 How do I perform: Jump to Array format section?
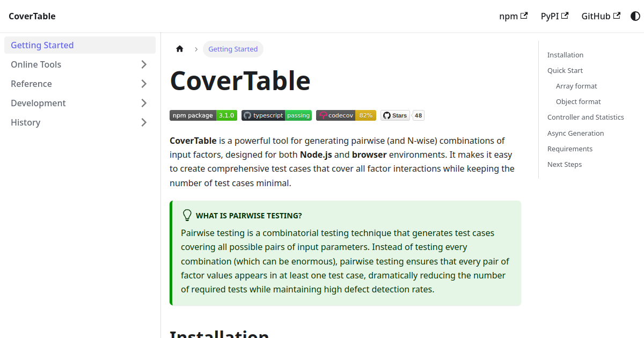tap(576, 86)
